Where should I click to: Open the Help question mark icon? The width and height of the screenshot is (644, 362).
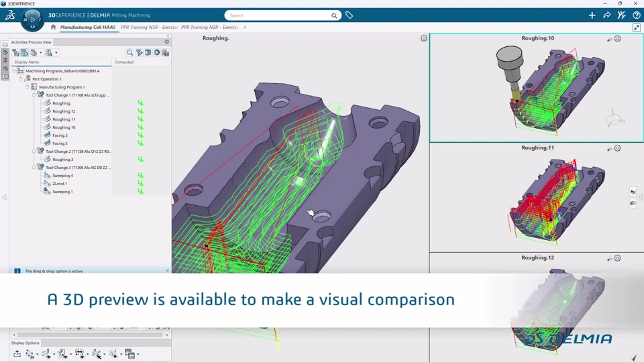[636, 15]
